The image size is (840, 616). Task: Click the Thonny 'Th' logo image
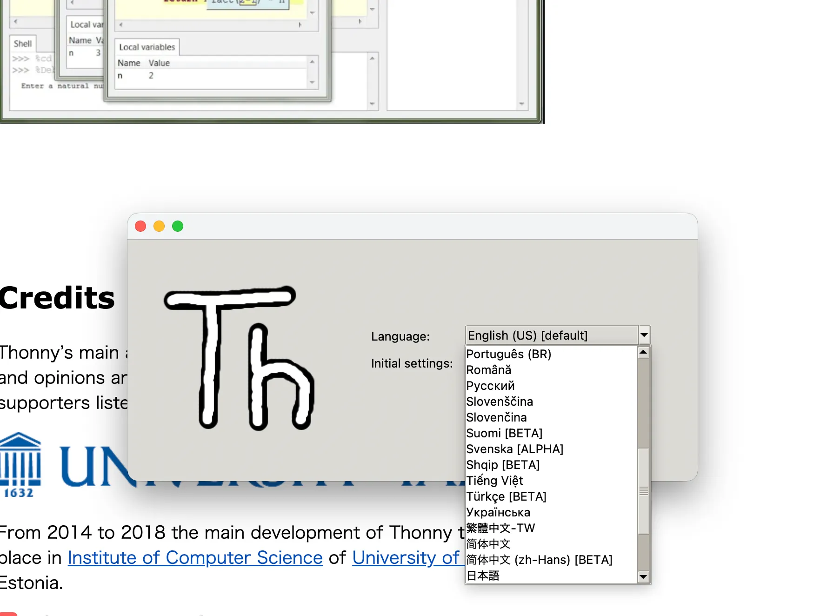tap(239, 358)
